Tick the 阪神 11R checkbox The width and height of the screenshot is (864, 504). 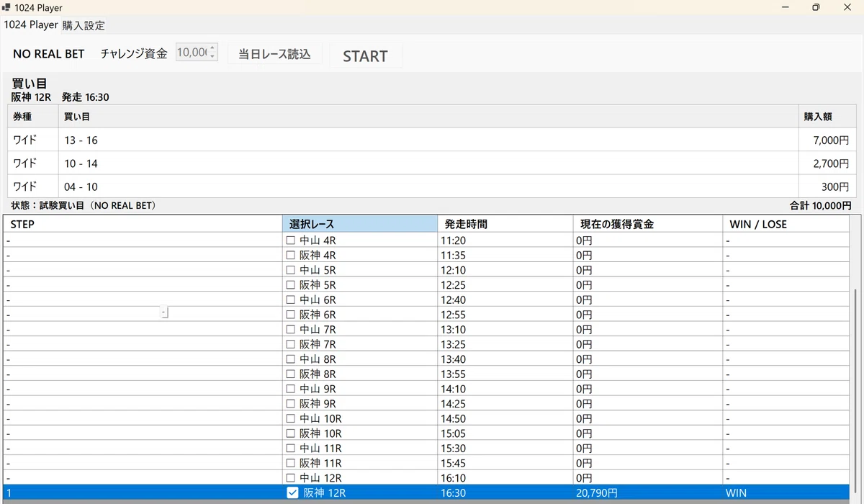point(291,463)
